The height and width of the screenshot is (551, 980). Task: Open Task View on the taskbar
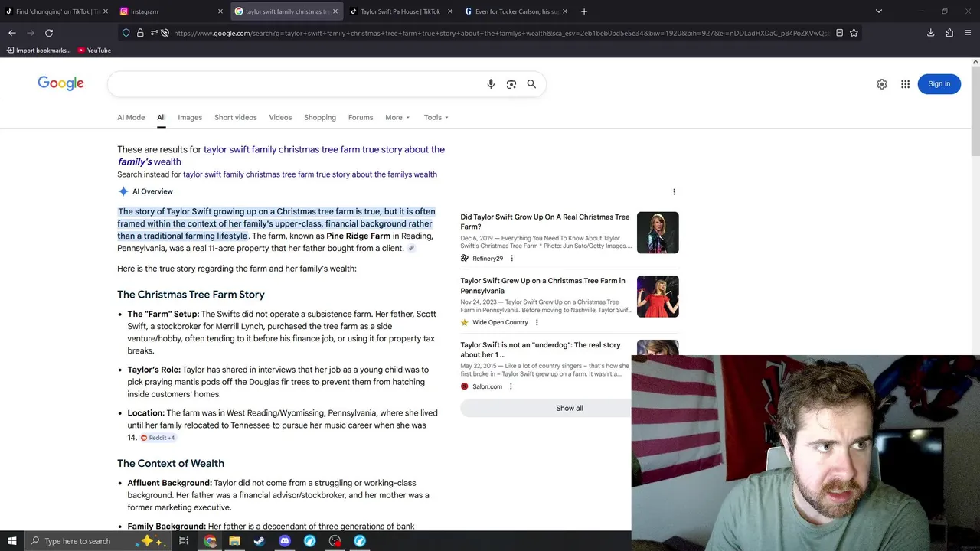click(184, 541)
